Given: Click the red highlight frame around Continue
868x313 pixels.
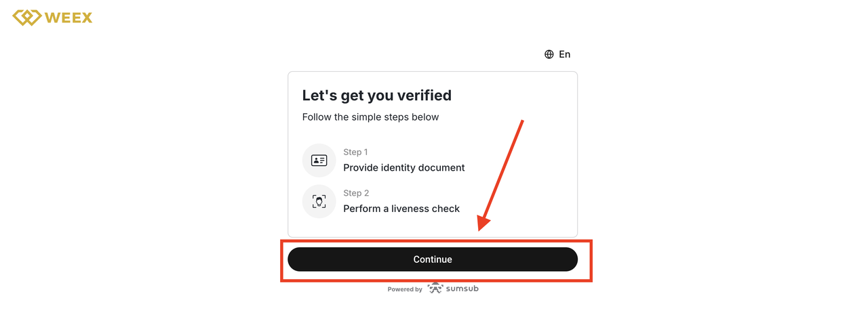Looking at the screenshot, I should [x=436, y=241].
